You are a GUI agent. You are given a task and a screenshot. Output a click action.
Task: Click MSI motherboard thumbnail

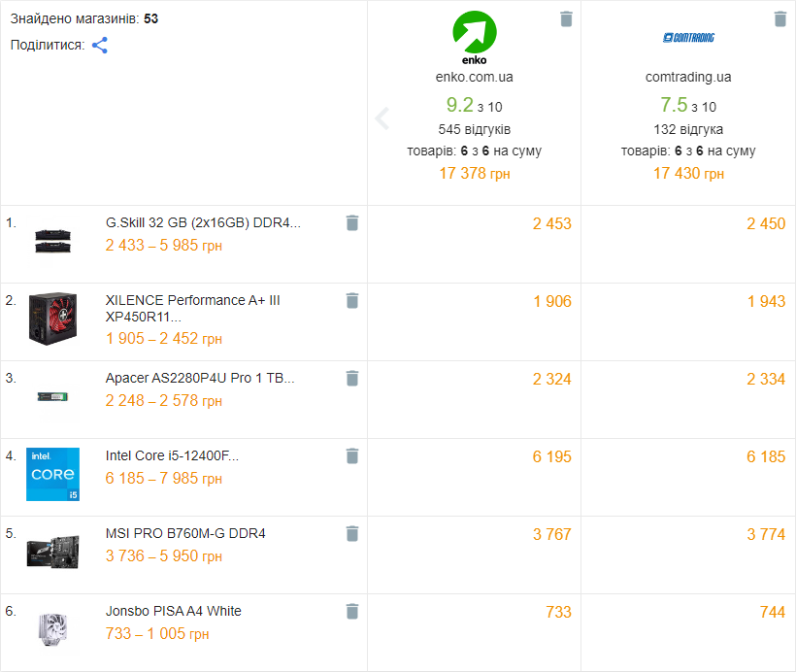tap(52, 553)
